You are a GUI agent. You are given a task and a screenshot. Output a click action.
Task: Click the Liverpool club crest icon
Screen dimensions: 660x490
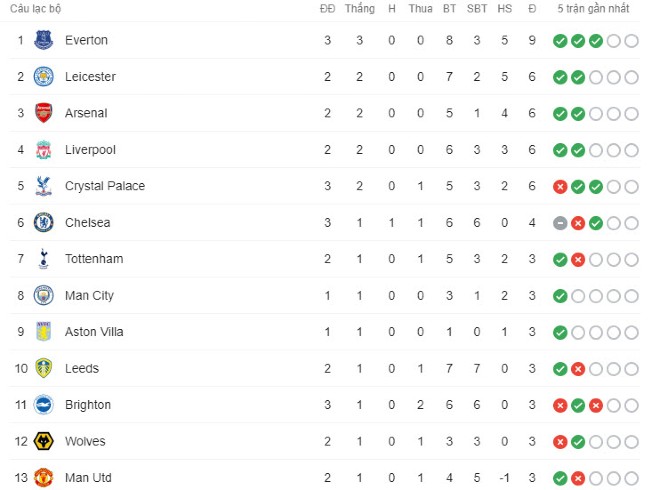(43, 150)
